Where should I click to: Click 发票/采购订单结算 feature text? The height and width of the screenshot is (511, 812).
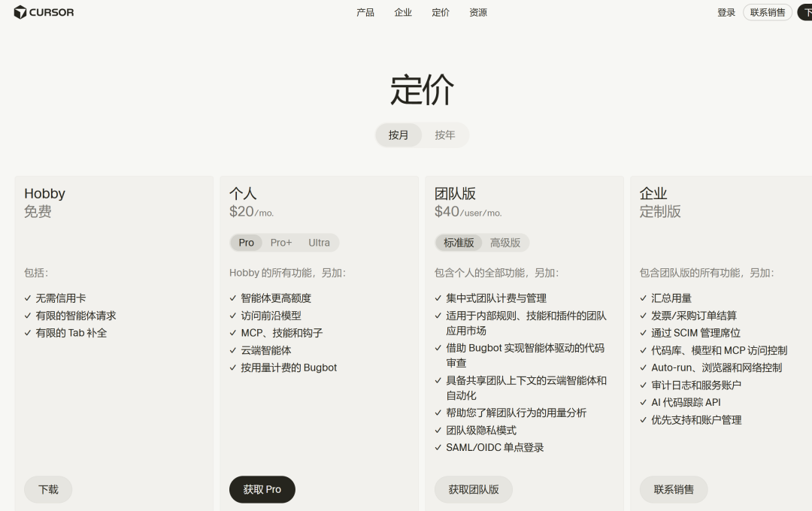pyautogui.click(x=694, y=316)
